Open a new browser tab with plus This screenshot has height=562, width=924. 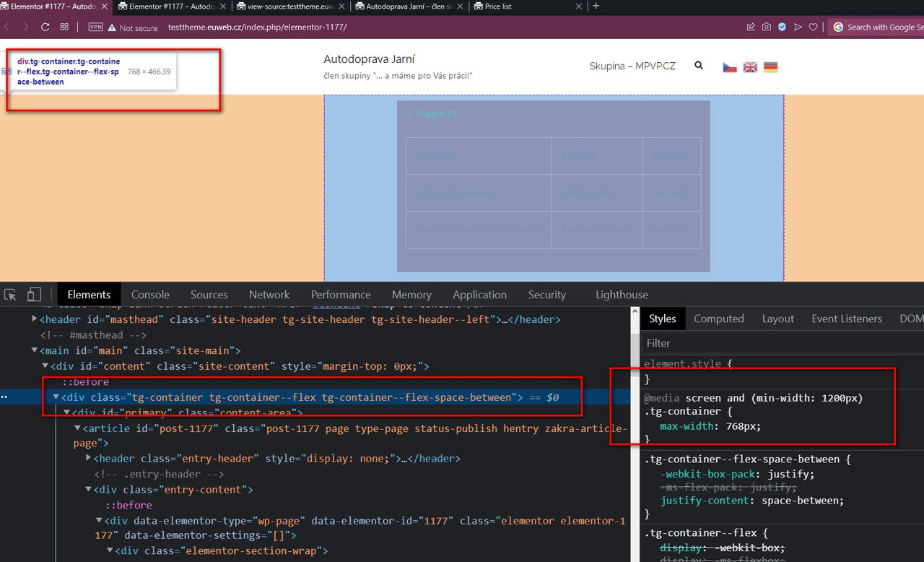pos(596,6)
